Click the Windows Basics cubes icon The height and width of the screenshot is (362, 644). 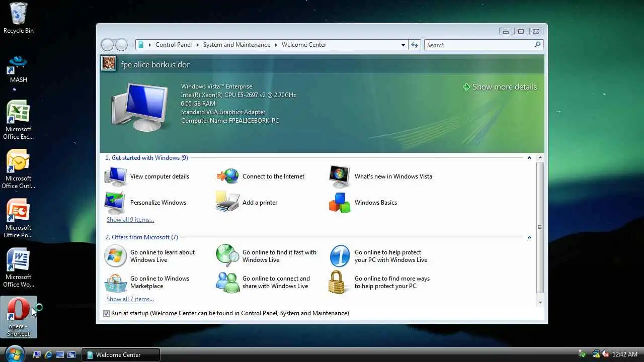click(x=340, y=203)
